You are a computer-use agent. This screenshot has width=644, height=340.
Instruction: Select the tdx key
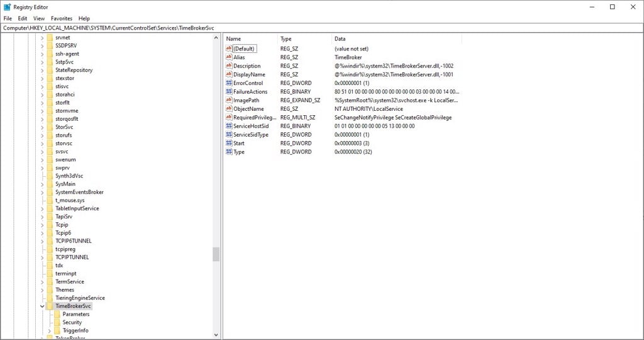[x=59, y=265]
